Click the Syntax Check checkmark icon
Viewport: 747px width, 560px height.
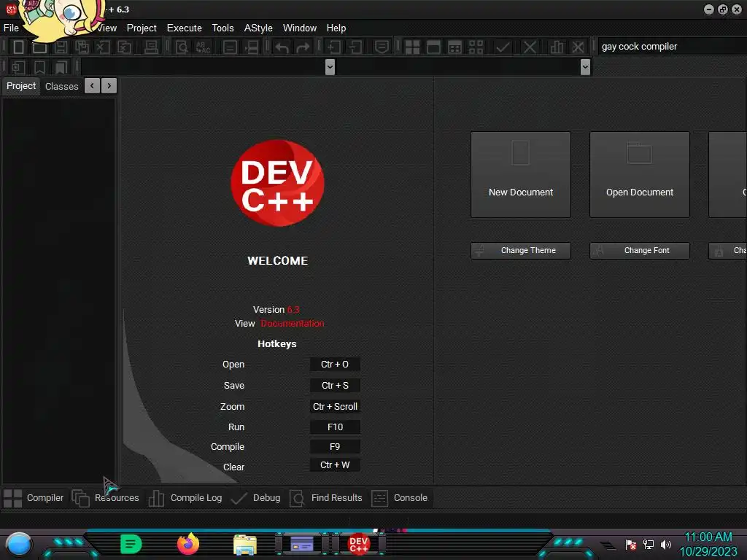tap(503, 47)
